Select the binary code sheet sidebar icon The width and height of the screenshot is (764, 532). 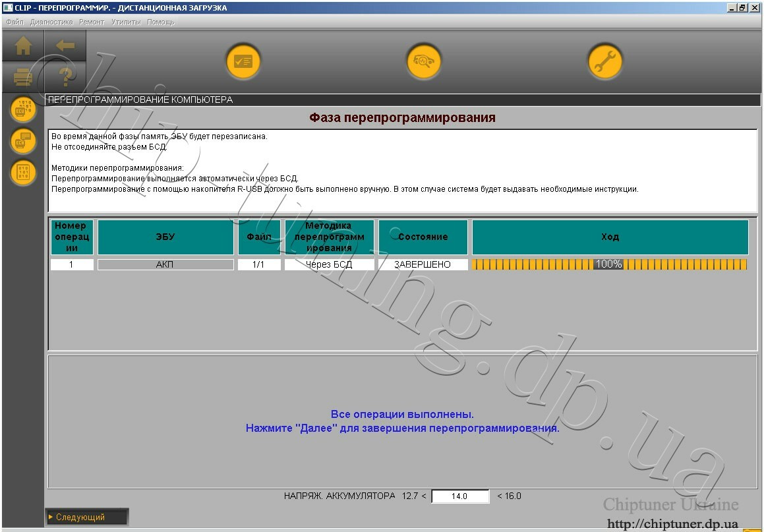(23, 173)
